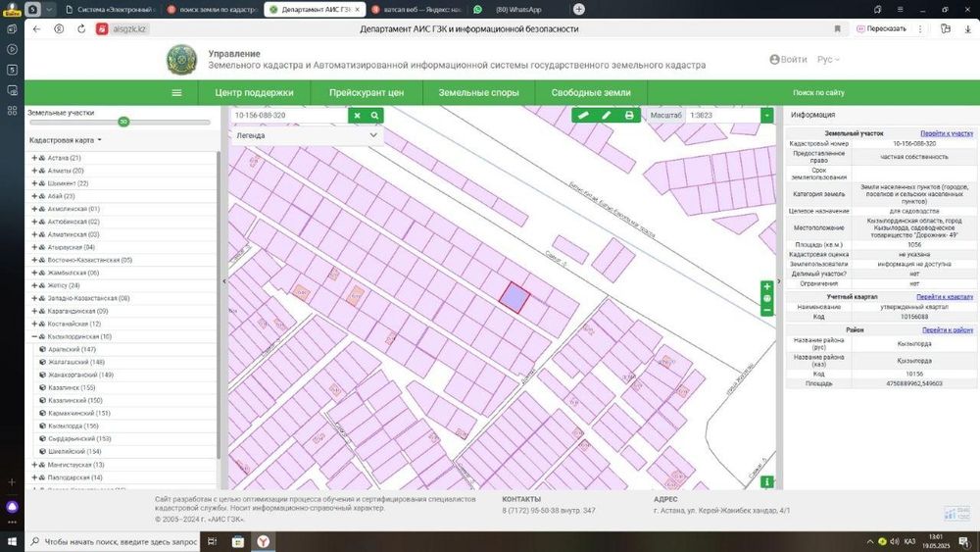
Task: Open Task View on the taskbar
Action: [x=212, y=541]
